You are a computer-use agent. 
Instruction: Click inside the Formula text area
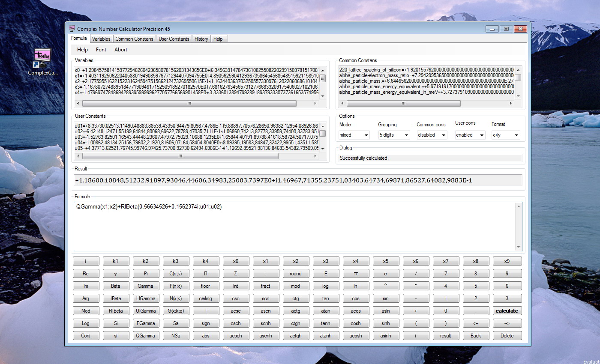click(x=296, y=227)
